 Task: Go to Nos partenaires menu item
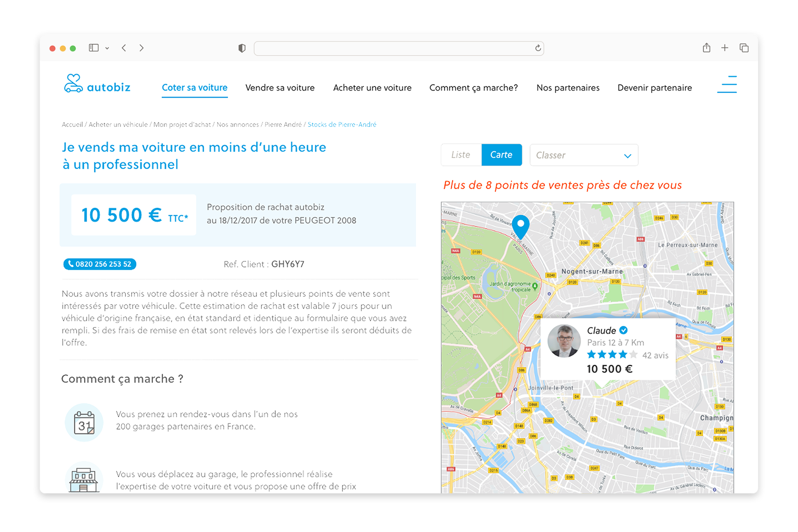pos(568,88)
